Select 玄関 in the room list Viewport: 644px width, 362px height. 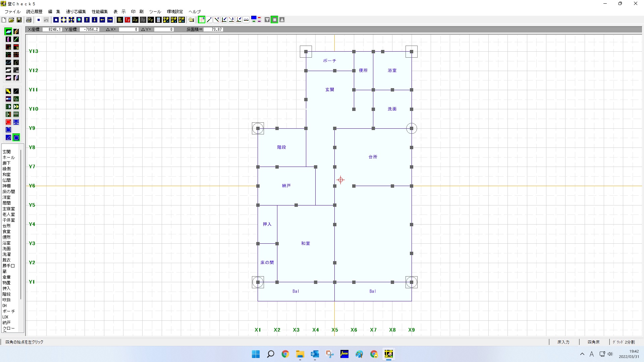[x=7, y=152]
